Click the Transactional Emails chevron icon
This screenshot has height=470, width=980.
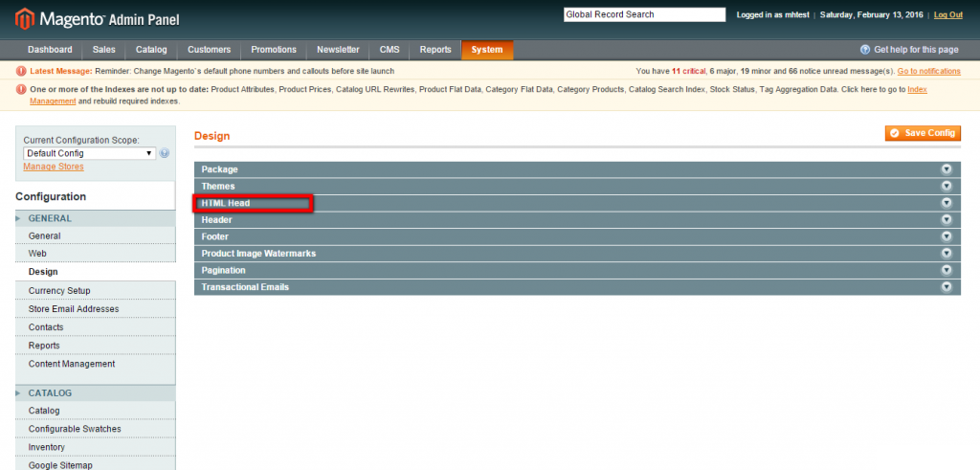(947, 287)
